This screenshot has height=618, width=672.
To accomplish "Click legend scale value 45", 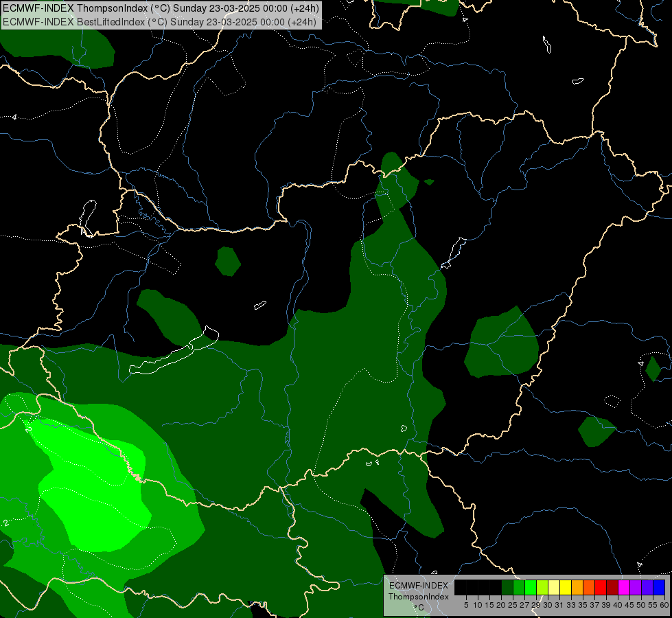I will click(629, 605).
